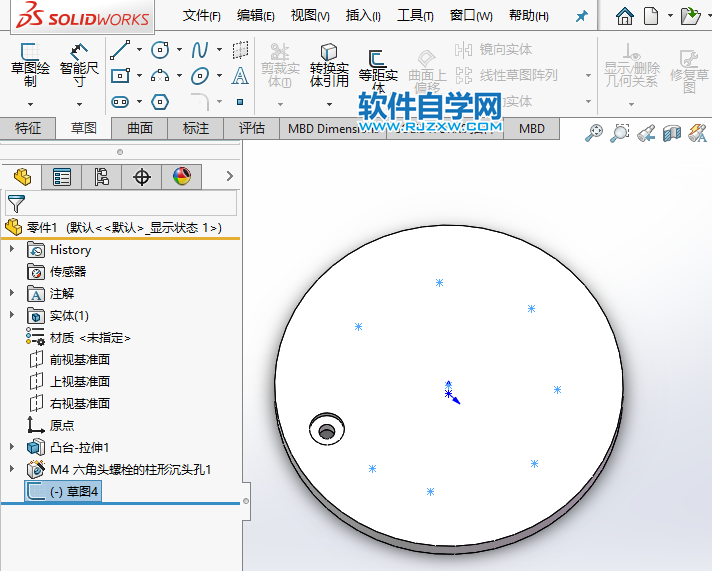This screenshot has height=571, width=712.
Task: Open the DisplayManager color sphere tab
Action: coord(181,177)
